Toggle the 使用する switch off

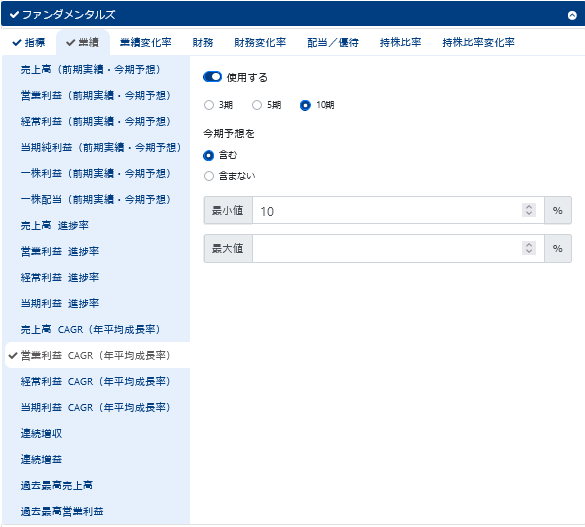212,77
